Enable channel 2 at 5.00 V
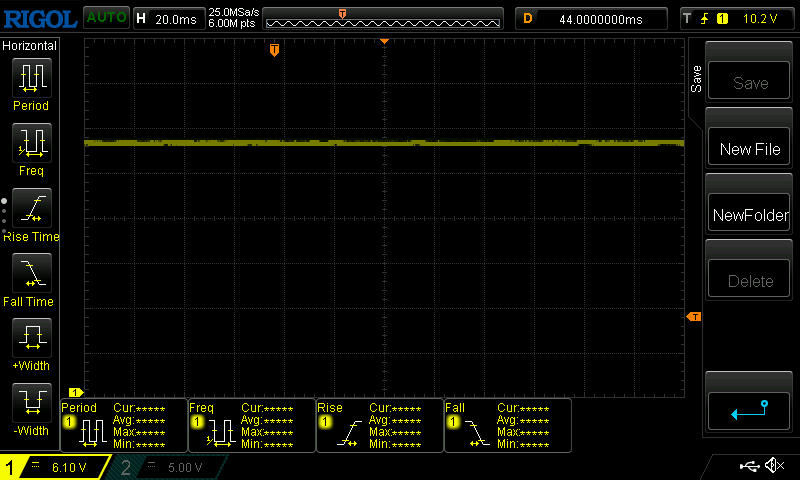The height and width of the screenshot is (480, 800). tap(170, 467)
